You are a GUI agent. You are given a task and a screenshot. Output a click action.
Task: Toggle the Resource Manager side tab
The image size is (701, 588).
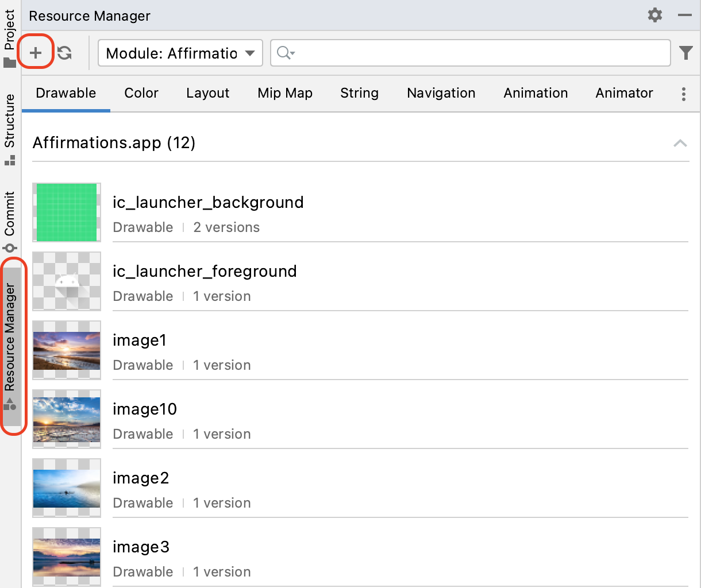pyautogui.click(x=10, y=345)
